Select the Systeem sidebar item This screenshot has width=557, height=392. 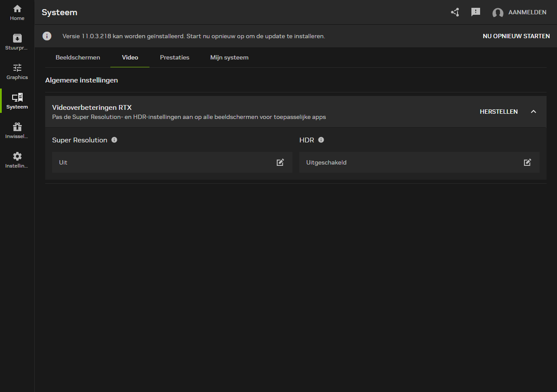pos(17,101)
